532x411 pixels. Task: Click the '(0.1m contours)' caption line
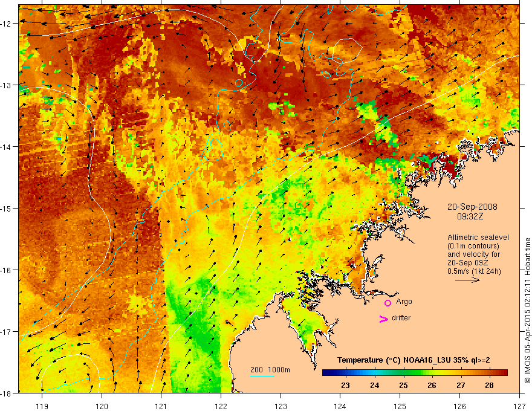pos(473,246)
